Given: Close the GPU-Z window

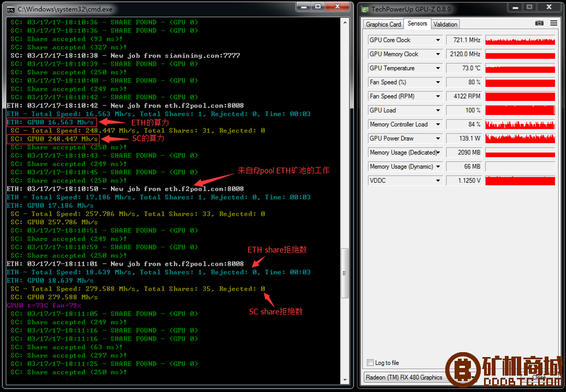Looking at the screenshot, I should pos(549,7).
